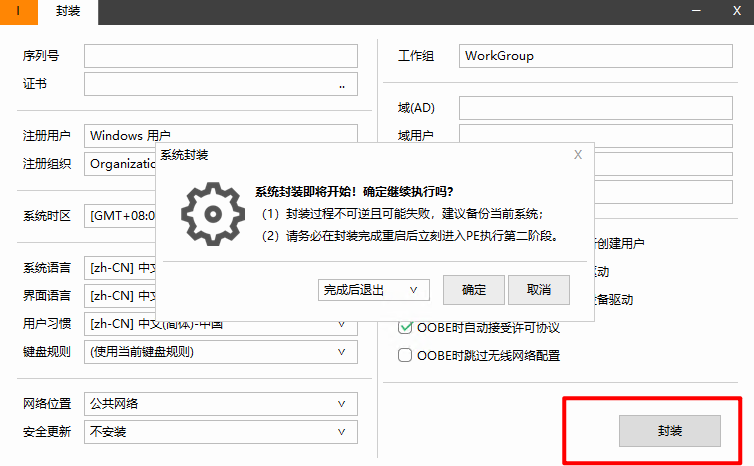Click the 封装 button at bottom right

pyautogui.click(x=669, y=430)
